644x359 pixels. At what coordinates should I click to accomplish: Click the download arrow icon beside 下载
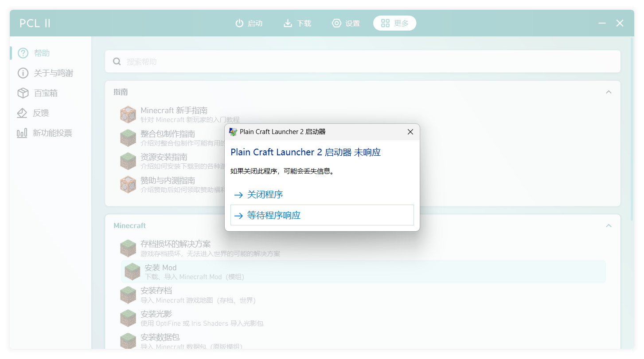(x=288, y=23)
